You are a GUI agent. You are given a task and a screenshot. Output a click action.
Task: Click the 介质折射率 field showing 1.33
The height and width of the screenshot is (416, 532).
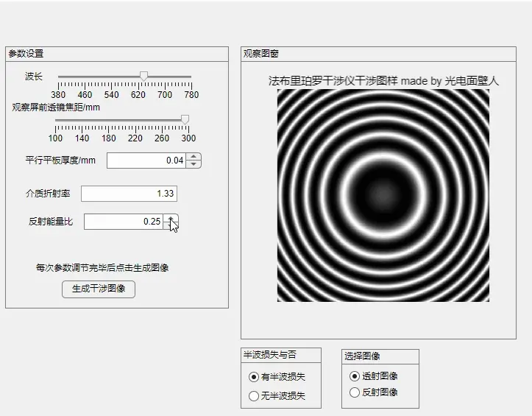pos(129,194)
